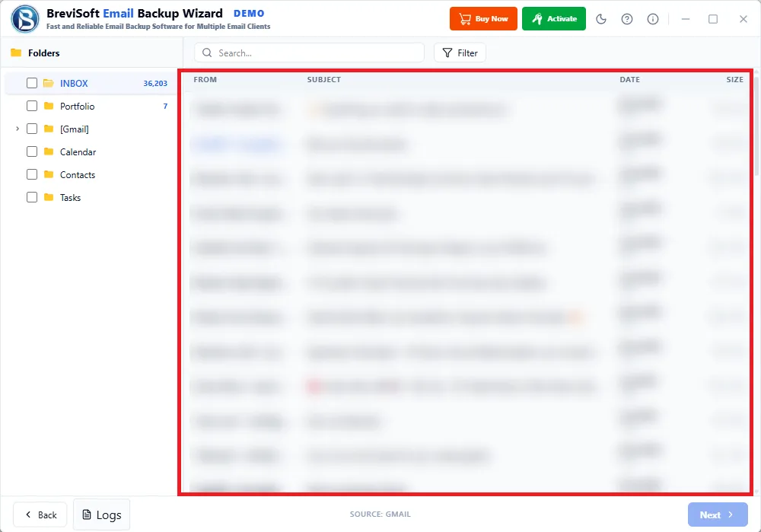Image resolution: width=761 pixels, height=532 pixels.
Task: Open the info circle icon
Action: pyautogui.click(x=653, y=19)
